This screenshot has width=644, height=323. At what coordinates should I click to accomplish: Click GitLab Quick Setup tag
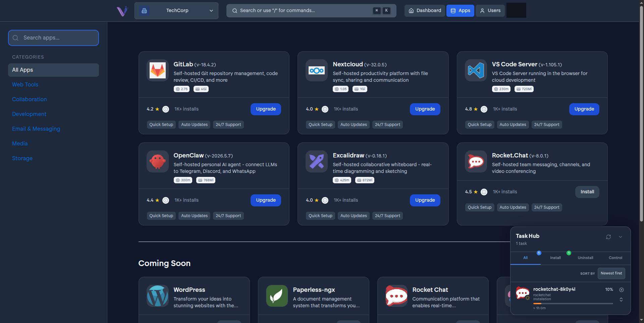click(161, 125)
